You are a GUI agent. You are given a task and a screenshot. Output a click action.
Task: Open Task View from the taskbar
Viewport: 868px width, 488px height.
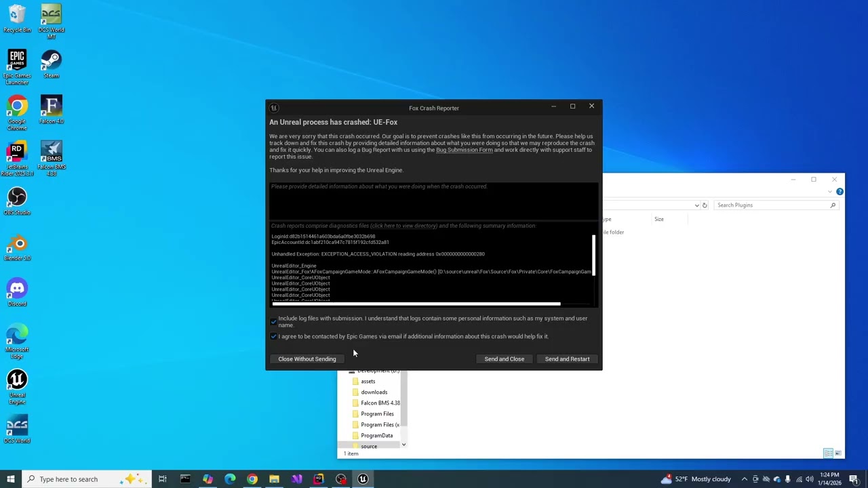pyautogui.click(x=163, y=479)
